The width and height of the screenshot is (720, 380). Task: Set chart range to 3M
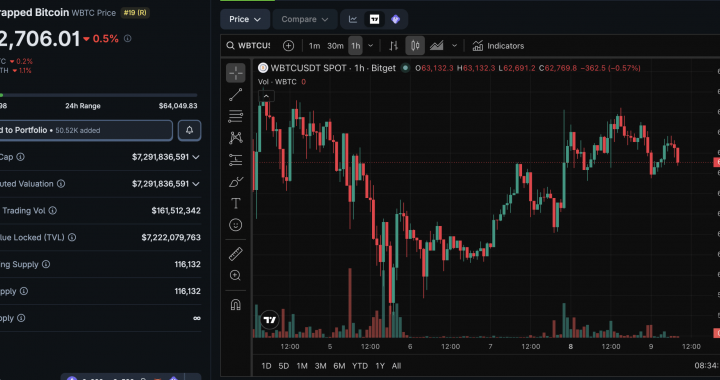(321, 366)
